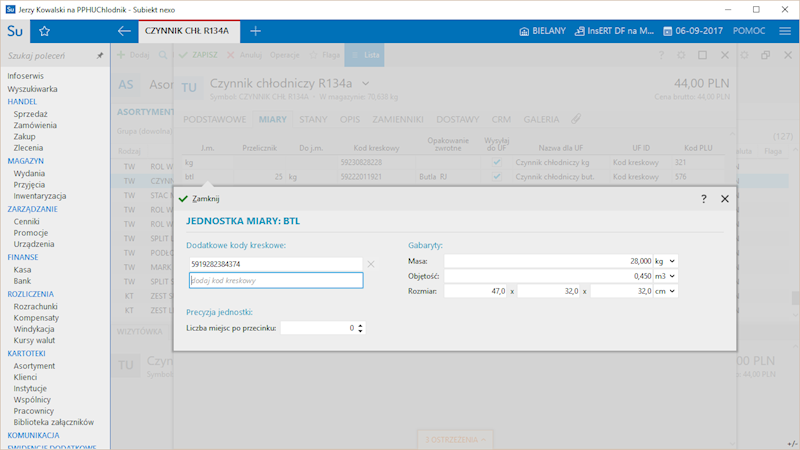Pin the command search panel
Image resolution: width=800 pixels, height=450 pixels.
[100, 56]
